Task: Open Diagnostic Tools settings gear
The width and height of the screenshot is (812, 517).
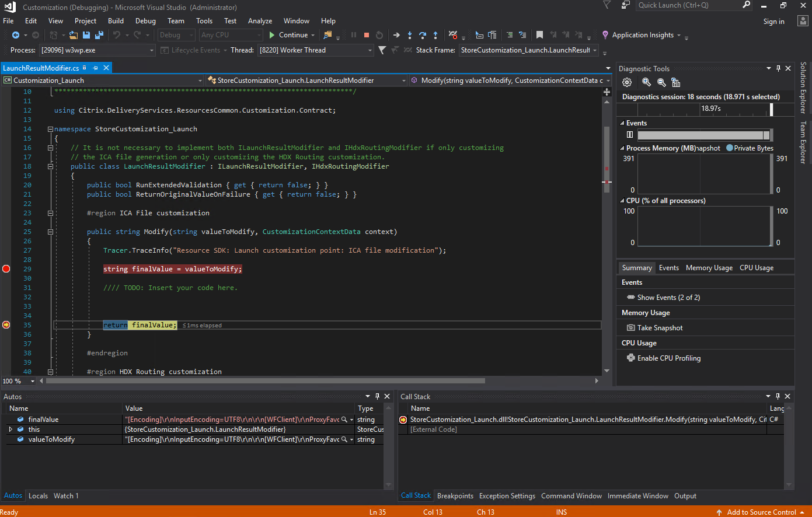Action: 627,82
